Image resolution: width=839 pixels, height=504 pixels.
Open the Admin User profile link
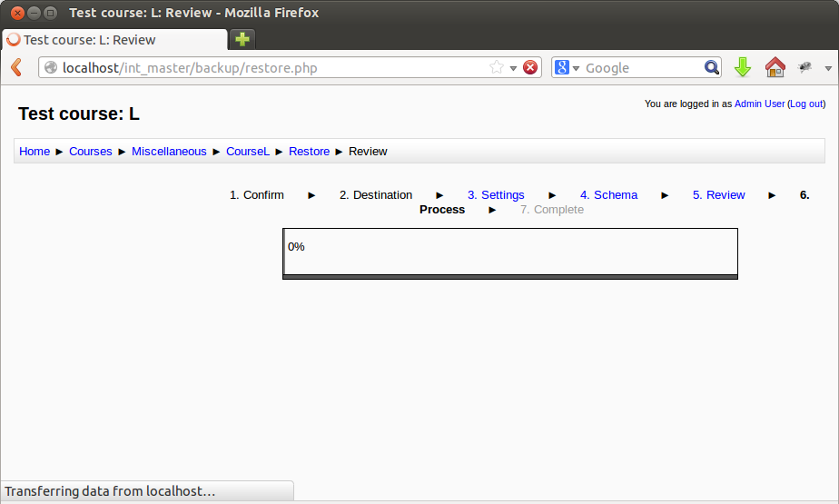click(759, 104)
